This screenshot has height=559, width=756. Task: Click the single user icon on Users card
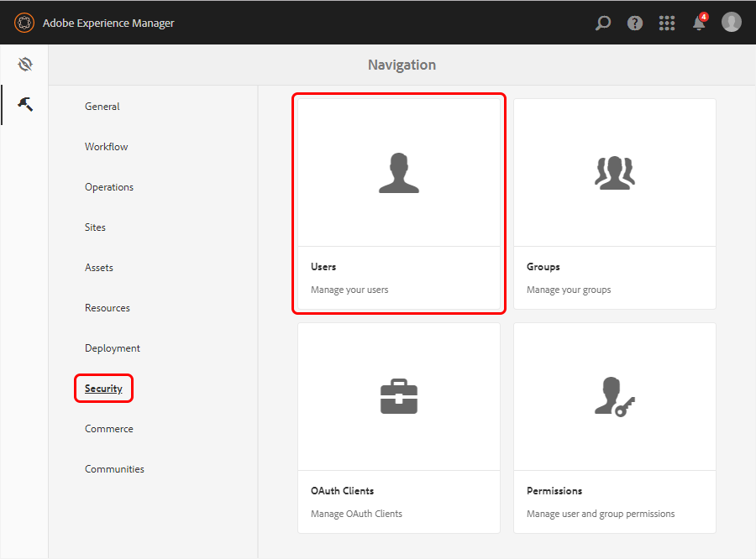tap(399, 173)
